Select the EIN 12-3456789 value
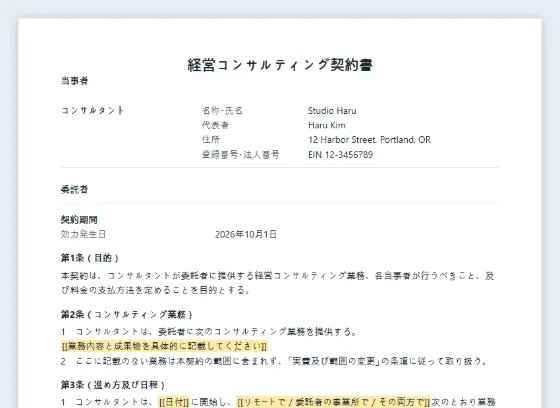 [340, 155]
